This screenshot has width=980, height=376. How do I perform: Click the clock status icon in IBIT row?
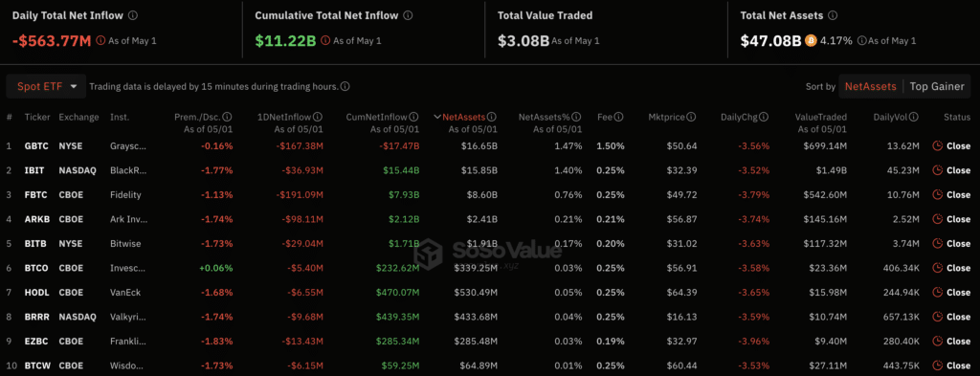pyautogui.click(x=937, y=170)
